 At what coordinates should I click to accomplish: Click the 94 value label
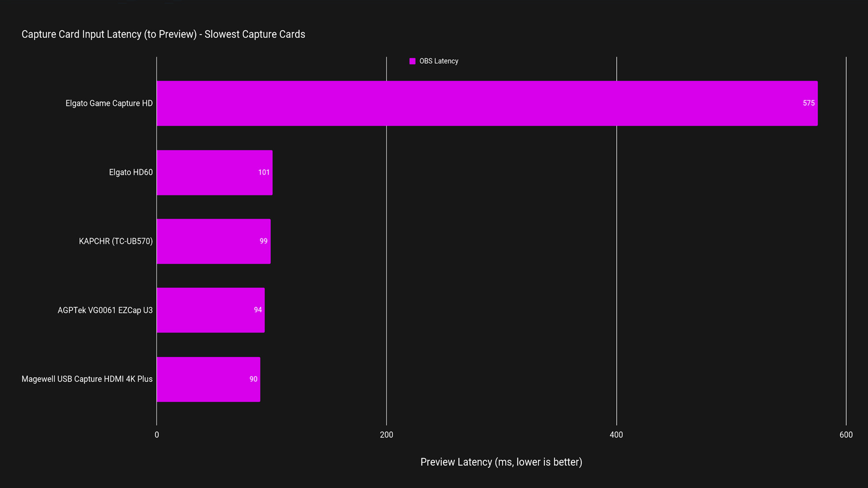click(x=258, y=310)
